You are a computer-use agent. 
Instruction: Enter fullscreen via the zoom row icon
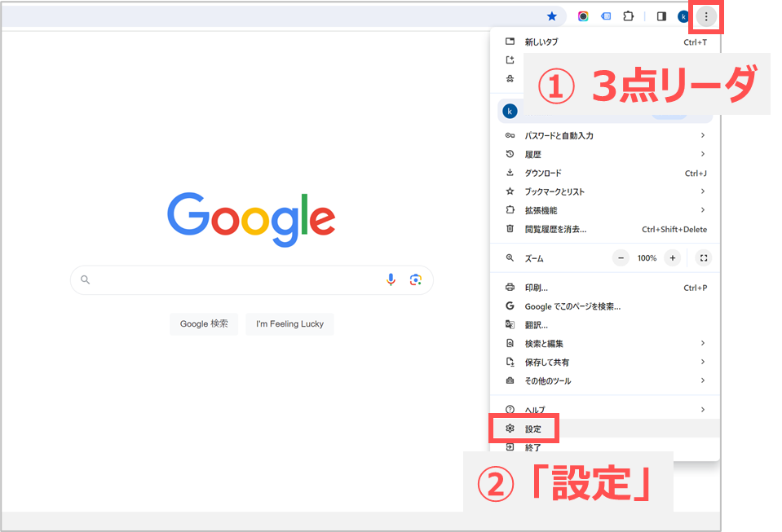(704, 258)
